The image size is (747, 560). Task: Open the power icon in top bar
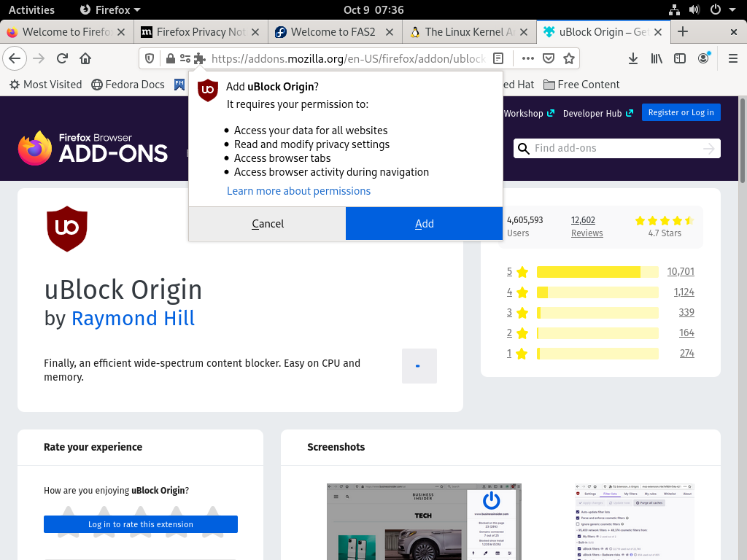[x=715, y=9]
